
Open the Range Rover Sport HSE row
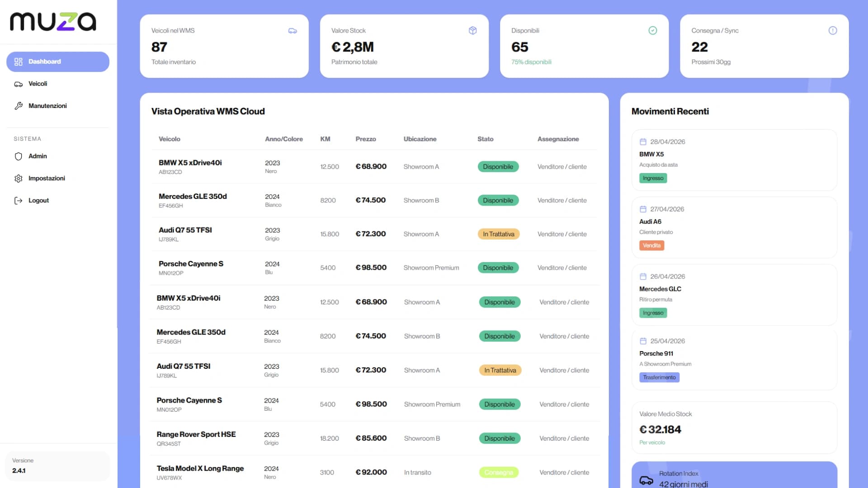375,438
